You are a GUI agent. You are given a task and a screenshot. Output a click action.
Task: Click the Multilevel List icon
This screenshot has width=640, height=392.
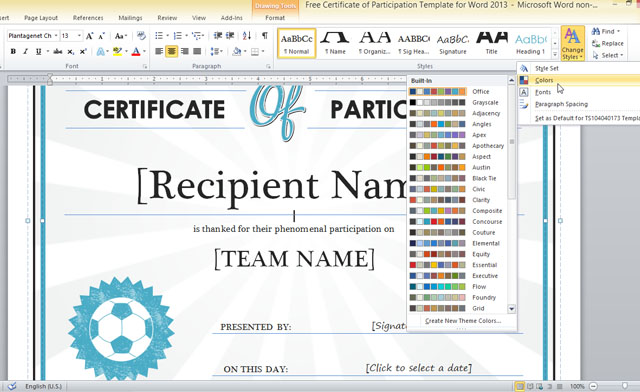pyautogui.click(x=196, y=36)
